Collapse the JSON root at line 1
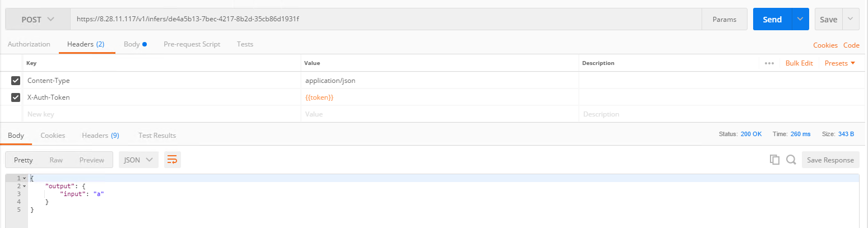Screen dimensions: 868x228 pos(24,178)
